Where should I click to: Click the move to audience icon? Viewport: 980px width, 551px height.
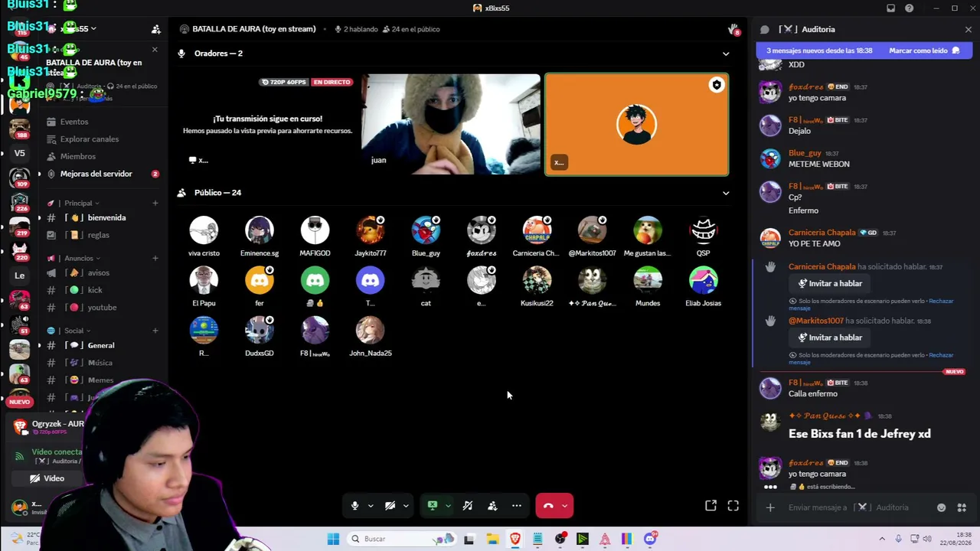point(492,506)
